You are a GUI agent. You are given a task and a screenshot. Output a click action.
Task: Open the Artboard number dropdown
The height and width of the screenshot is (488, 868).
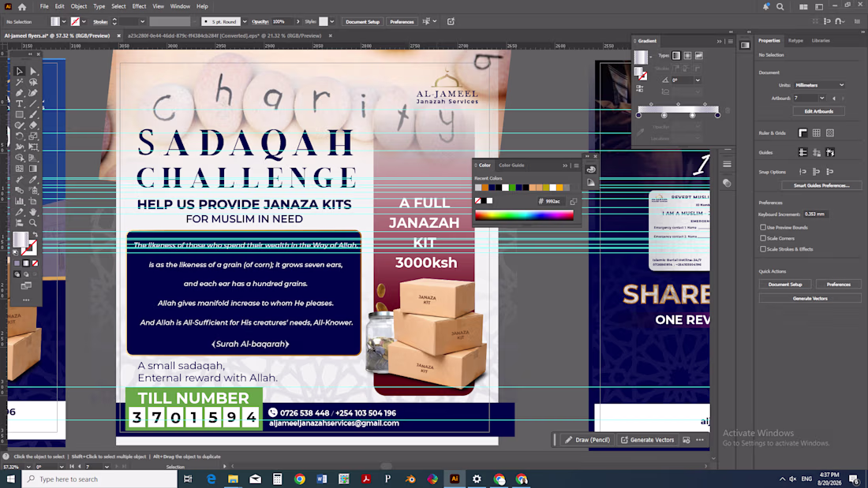click(x=822, y=98)
